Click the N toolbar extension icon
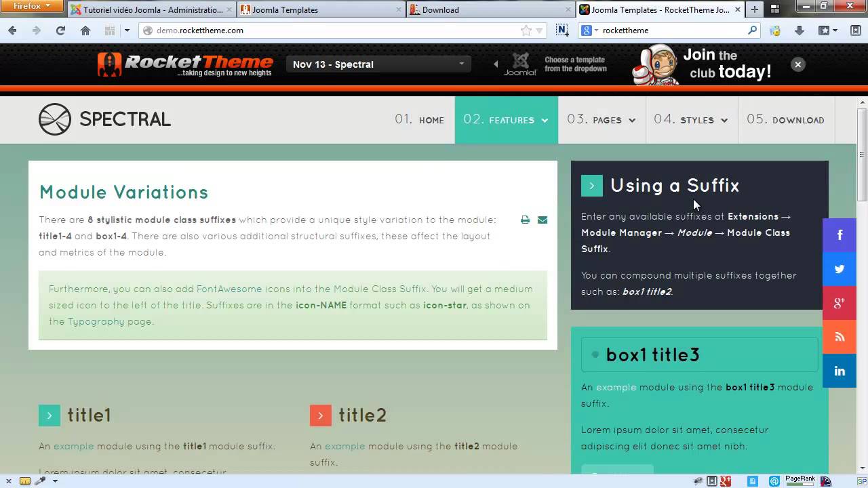868x488 pixels. pos(561,30)
